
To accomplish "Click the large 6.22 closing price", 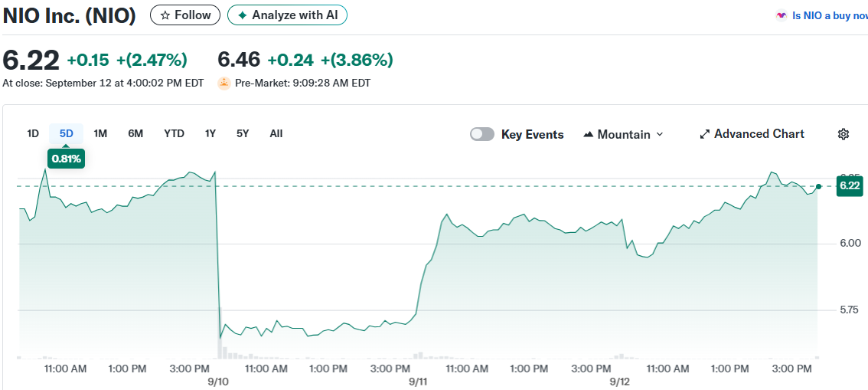I will tap(31, 60).
